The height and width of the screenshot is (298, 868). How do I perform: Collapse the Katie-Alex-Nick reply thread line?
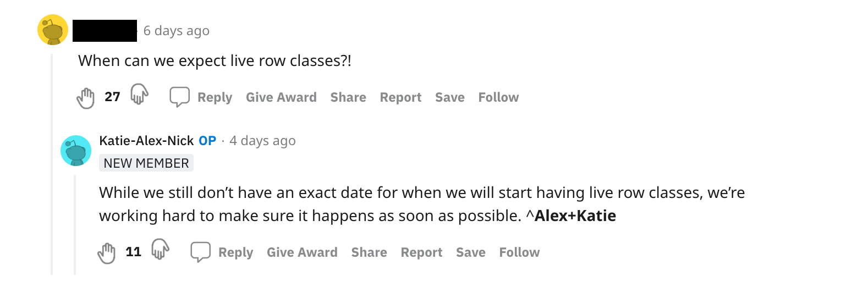(x=75, y=224)
